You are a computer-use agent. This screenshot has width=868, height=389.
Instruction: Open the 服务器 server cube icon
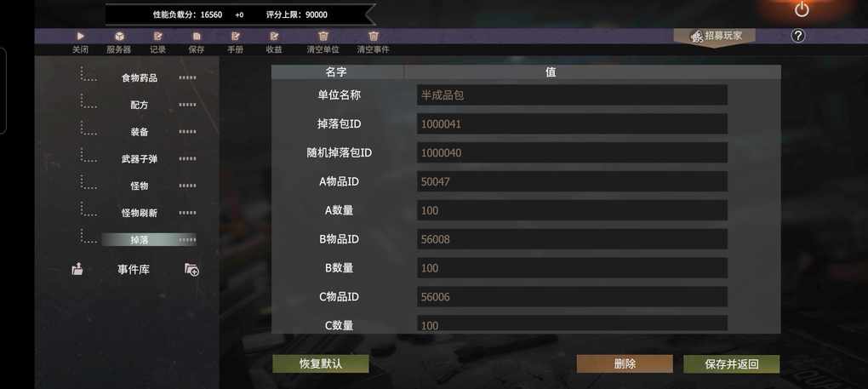click(x=119, y=36)
